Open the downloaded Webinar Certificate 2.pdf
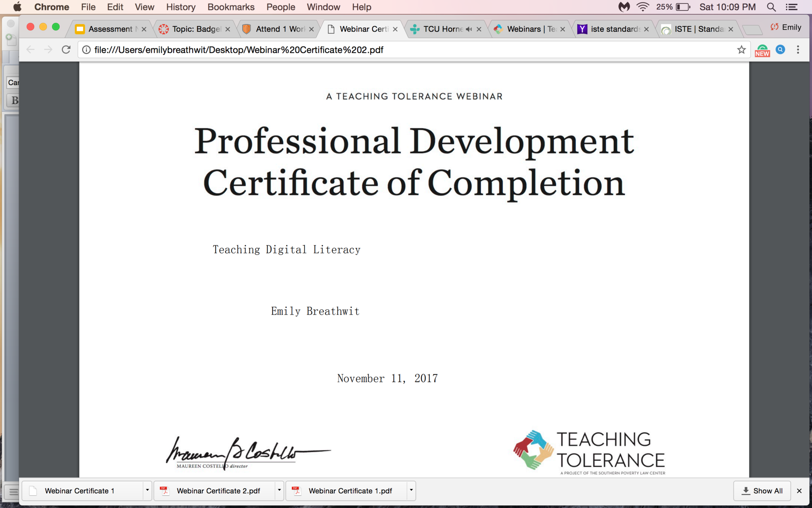The width and height of the screenshot is (812, 508). click(218, 491)
